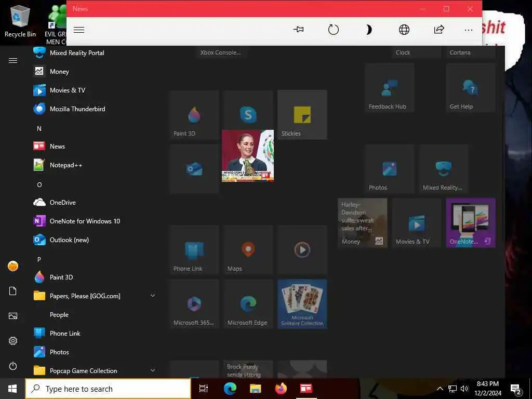Click the pin icon in News toolbar
This screenshot has height=399, width=532.
298,30
